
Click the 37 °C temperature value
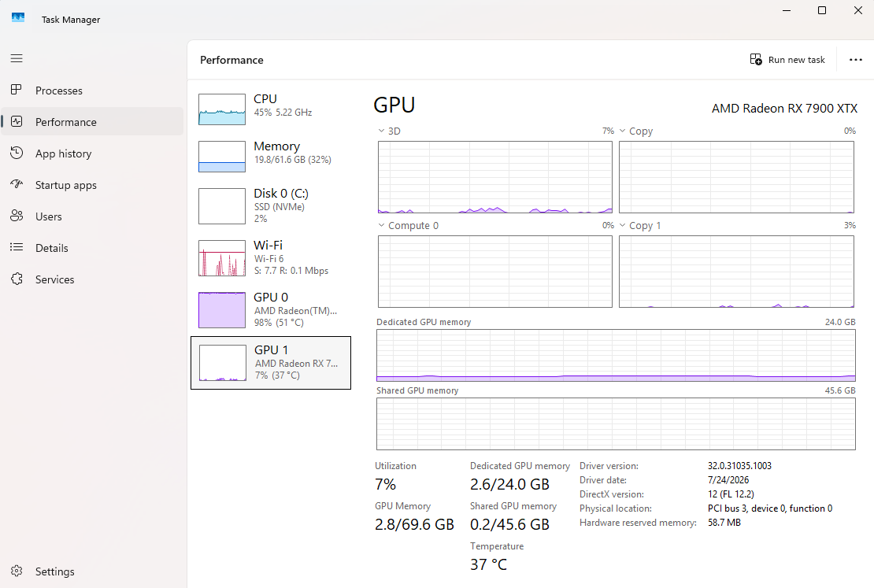click(488, 564)
